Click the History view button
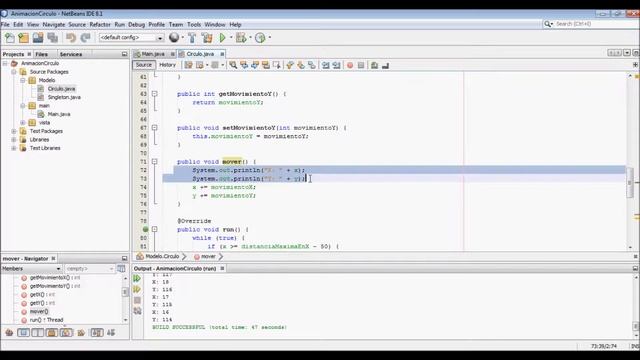Viewport: 640px width, 360px height. 167,65
